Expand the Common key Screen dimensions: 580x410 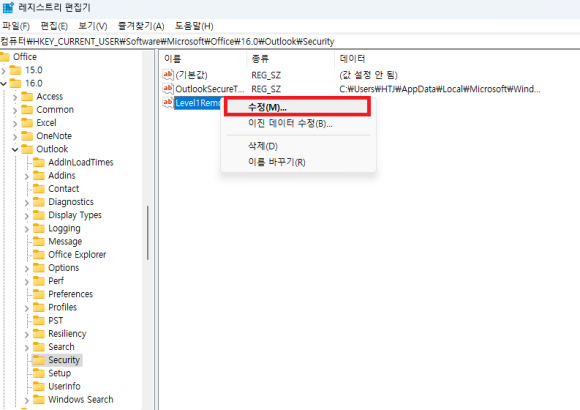[x=15, y=110]
